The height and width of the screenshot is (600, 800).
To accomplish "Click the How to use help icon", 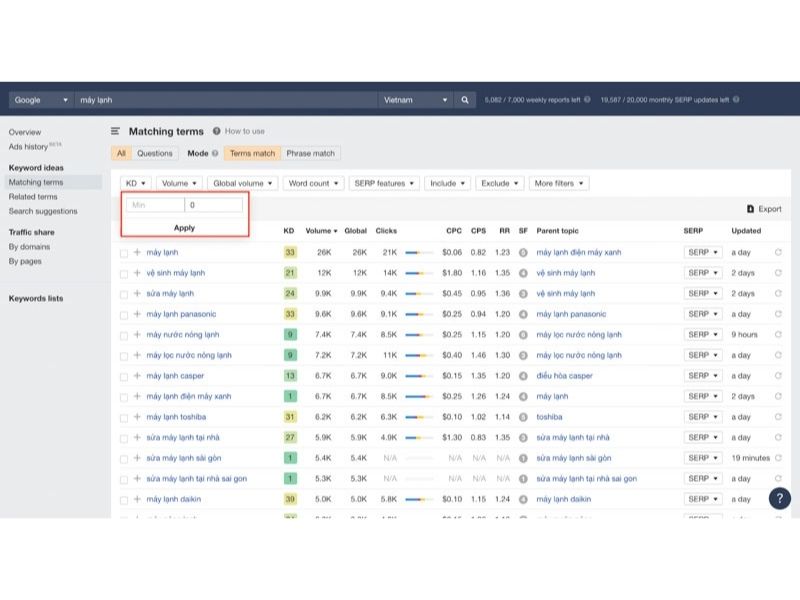I will [x=216, y=131].
